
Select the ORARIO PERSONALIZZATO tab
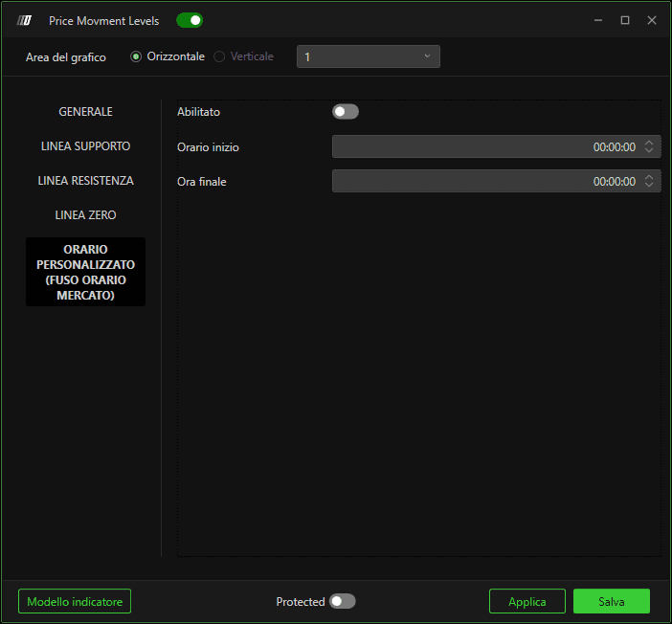(x=86, y=272)
